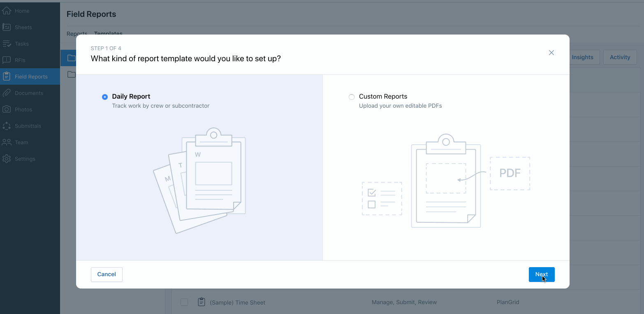This screenshot has width=644, height=314.
Task: Click the Cancel button
Action: coord(107,274)
